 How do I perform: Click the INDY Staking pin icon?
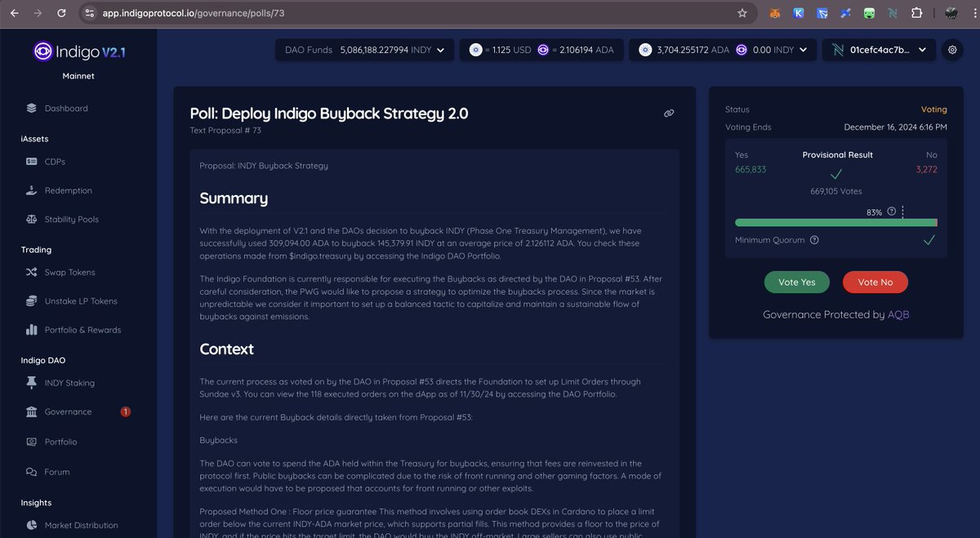click(32, 383)
